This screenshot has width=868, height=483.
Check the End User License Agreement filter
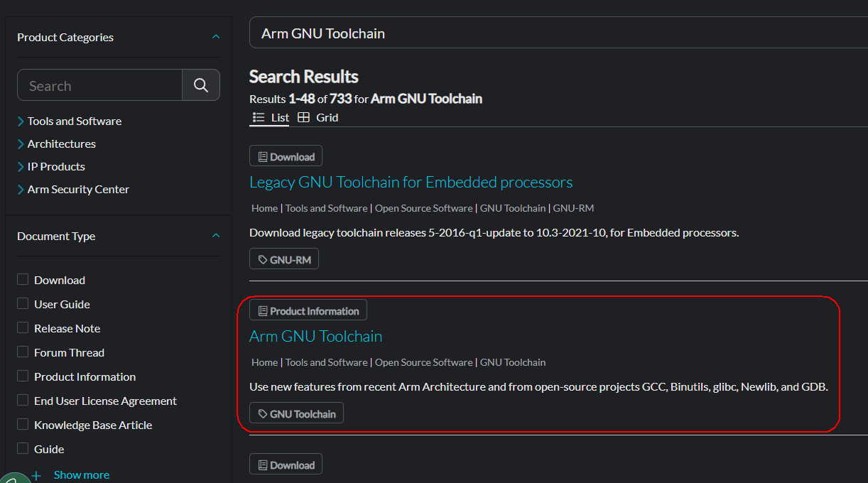[x=23, y=401]
